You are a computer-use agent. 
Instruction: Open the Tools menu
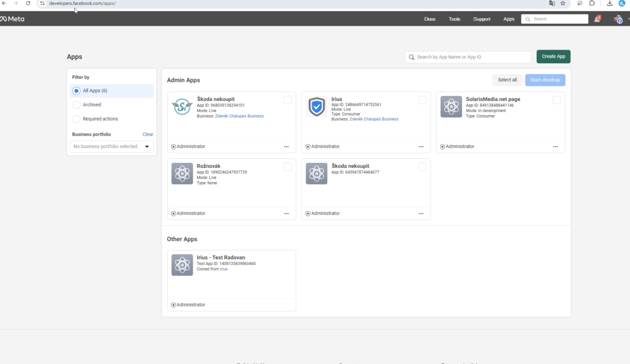click(454, 19)
